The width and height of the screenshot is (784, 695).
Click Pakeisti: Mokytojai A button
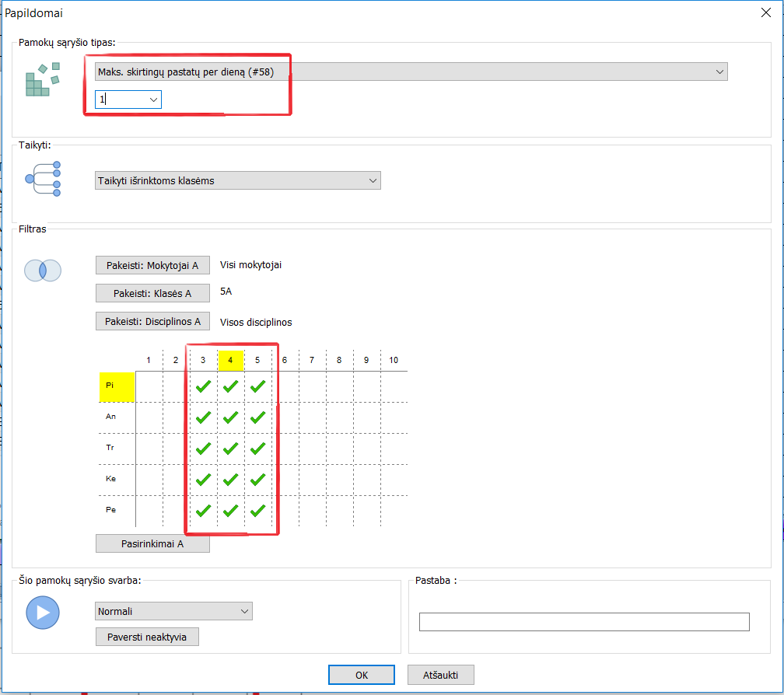(x=152, y=265)
